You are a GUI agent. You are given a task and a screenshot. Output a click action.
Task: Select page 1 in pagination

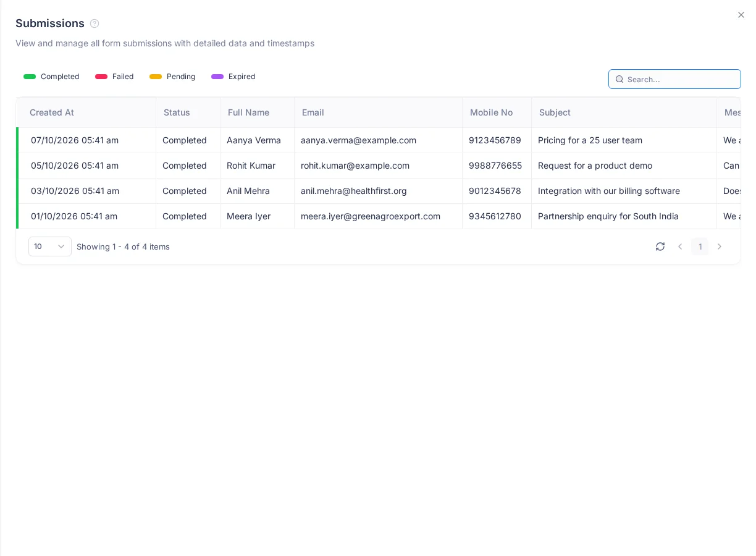pyautogui.click(x=700, y=246)
